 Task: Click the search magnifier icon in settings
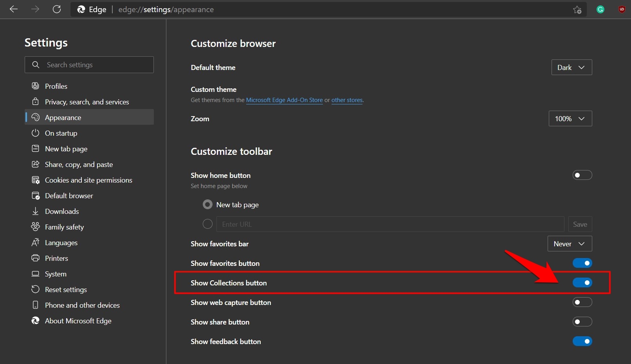tap(36, 65)
